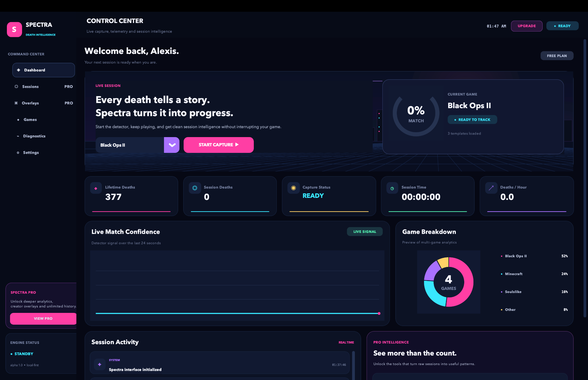
Task: Go to the Games page
Action: point(44,120)
